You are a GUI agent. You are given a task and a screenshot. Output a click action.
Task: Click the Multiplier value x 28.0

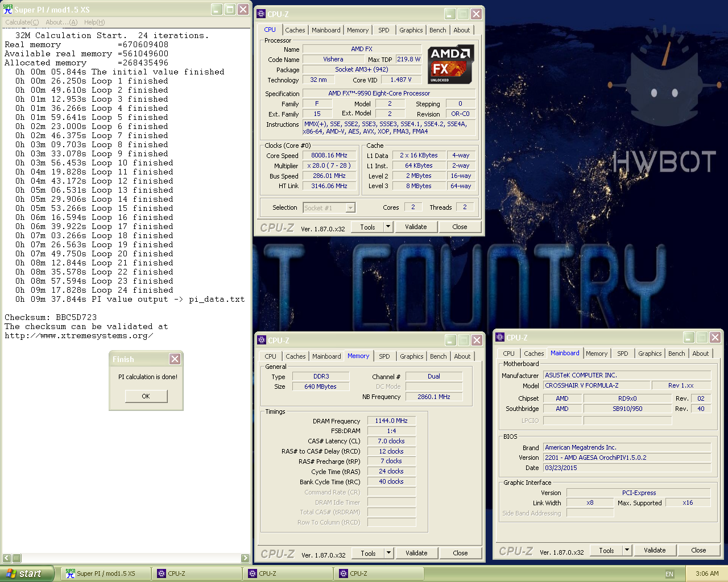pos(329,165)
